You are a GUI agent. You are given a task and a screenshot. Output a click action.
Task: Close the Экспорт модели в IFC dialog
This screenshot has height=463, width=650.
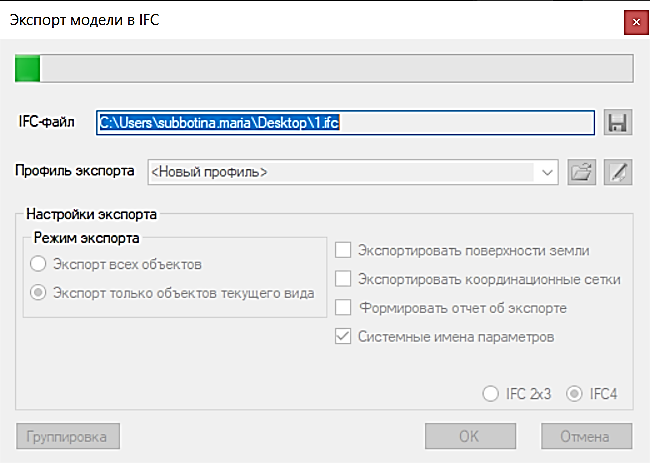pos(632,19)
